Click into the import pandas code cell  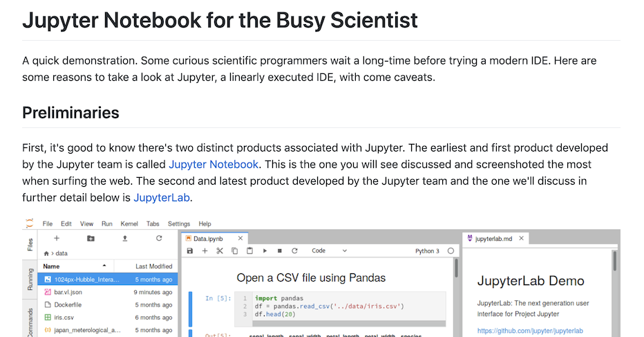tap(340, 306)
